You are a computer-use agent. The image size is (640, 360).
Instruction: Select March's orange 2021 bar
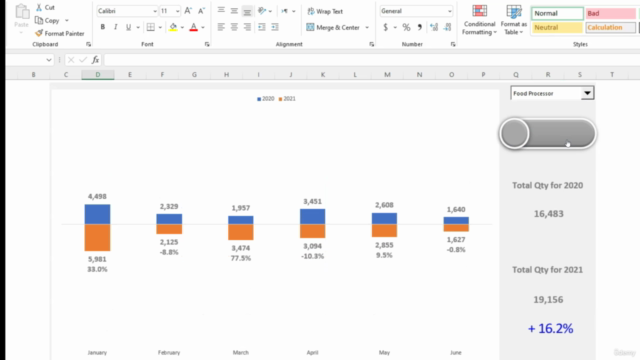click(x=241, y=232)
